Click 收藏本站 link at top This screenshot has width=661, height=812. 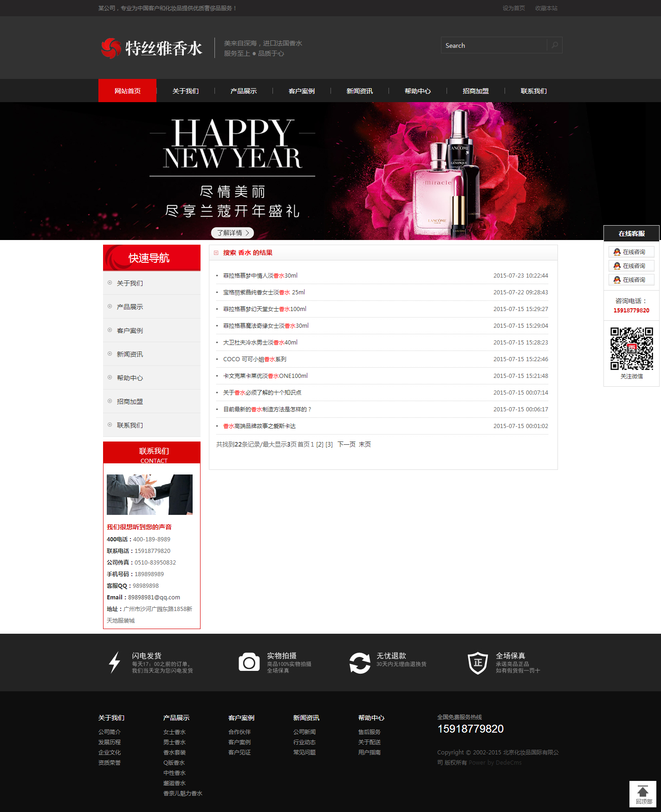(x=546, y=8)
